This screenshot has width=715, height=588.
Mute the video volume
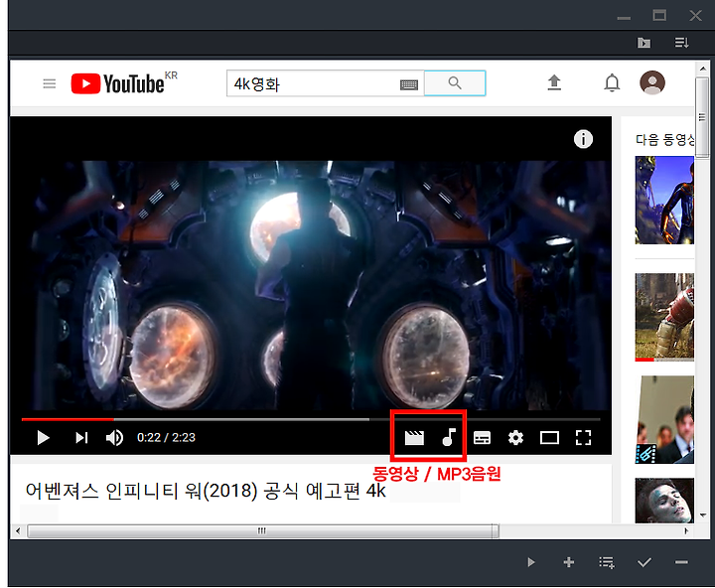(x=114, y=437)
